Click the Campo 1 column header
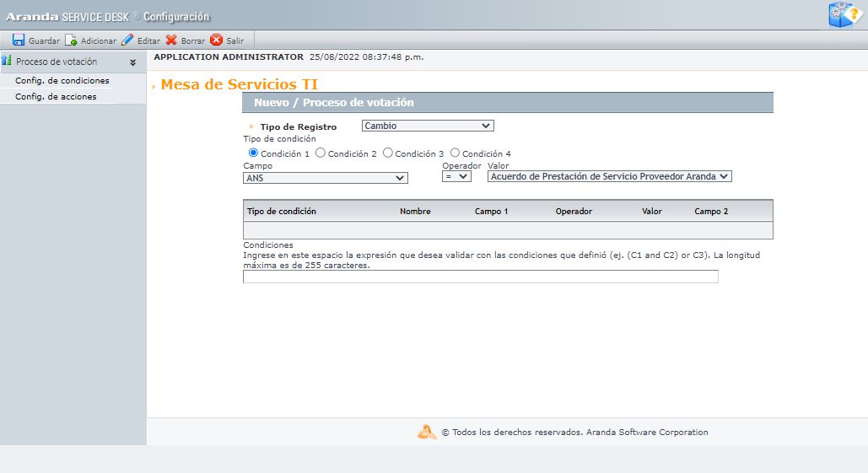Viewport: 868px width, 473px height. pos(491,212)
